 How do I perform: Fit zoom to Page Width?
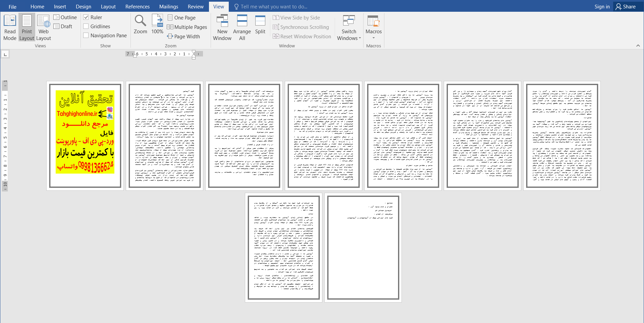click(183, 36)
